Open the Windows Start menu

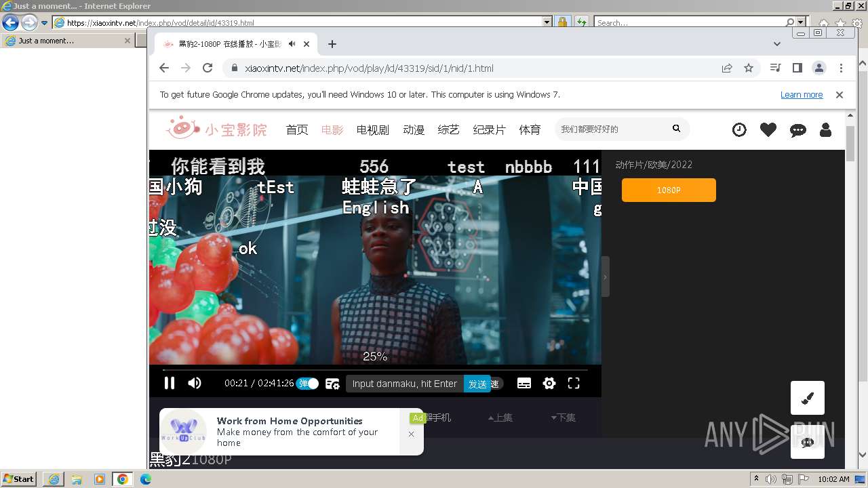pyautogui.click(x=19, y=479)
